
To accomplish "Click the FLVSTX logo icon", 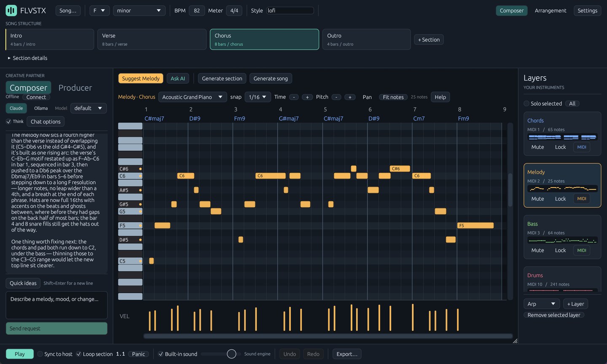I will coord(11,11).
